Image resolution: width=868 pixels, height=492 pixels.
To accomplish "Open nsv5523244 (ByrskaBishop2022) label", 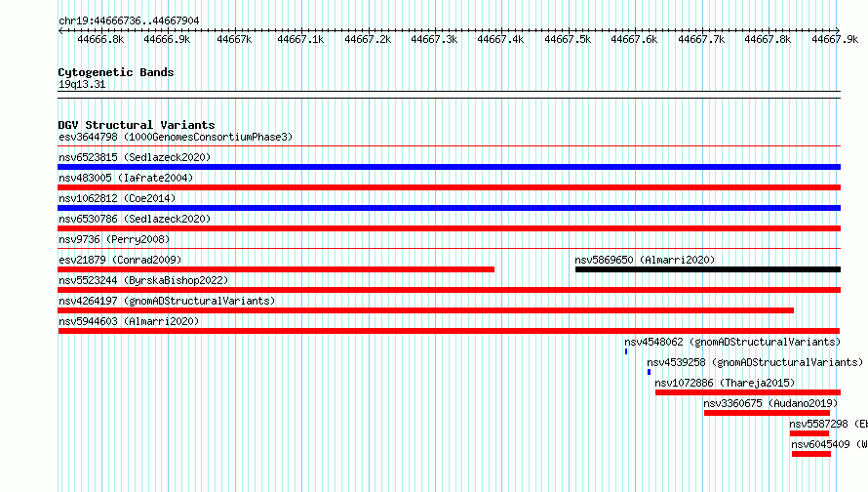I will coord(143,280).
